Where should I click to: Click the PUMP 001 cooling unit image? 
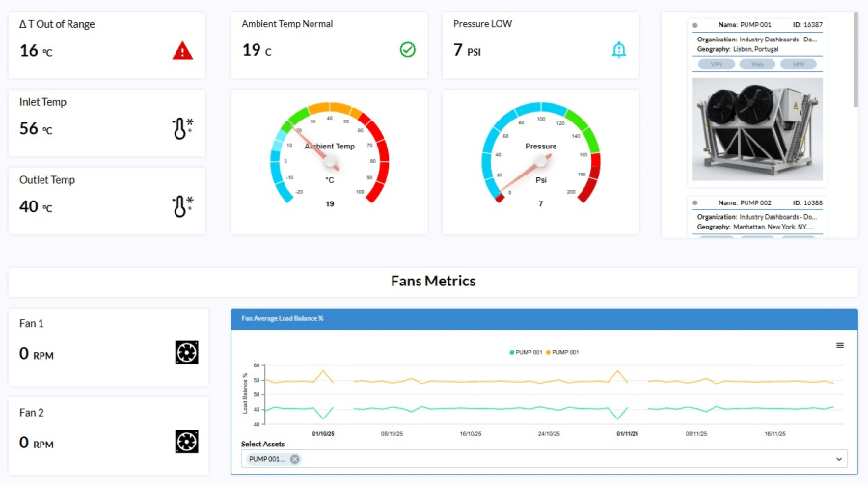pyautogui.click(x=757, y=129)
